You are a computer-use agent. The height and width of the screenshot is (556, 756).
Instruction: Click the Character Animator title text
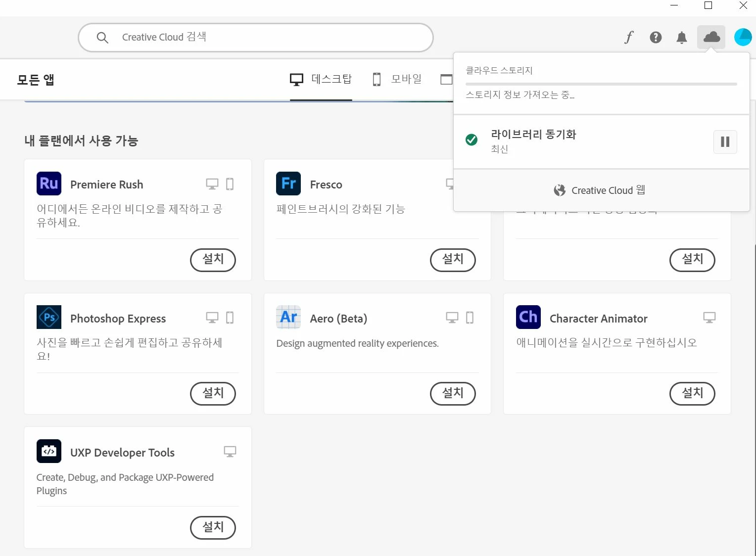(599, 319)
